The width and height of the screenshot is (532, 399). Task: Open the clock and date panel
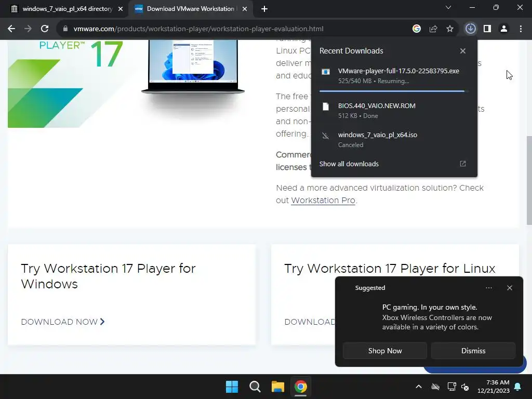(x=494, y=387)
